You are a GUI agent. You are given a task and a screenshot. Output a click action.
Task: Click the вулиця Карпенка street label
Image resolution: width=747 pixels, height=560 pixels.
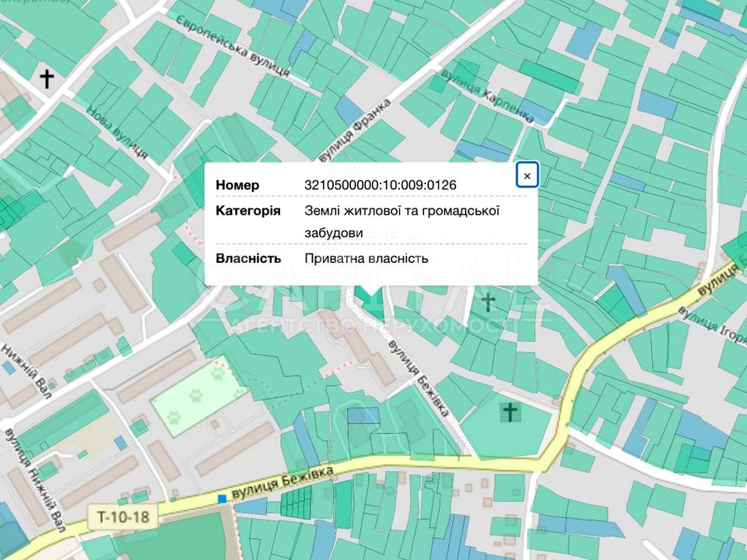point(487,95)
